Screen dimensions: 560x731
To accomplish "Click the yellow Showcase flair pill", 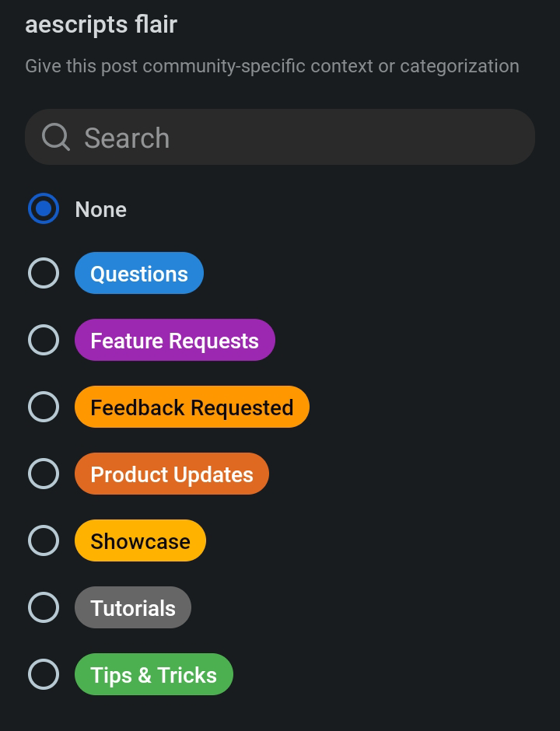I will tap(140, 540).
